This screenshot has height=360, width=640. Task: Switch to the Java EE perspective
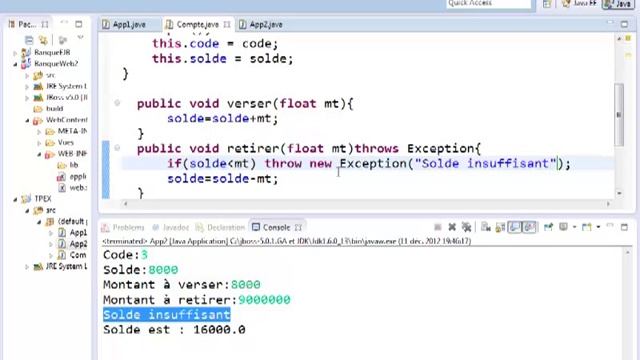(x=579, y=4)
